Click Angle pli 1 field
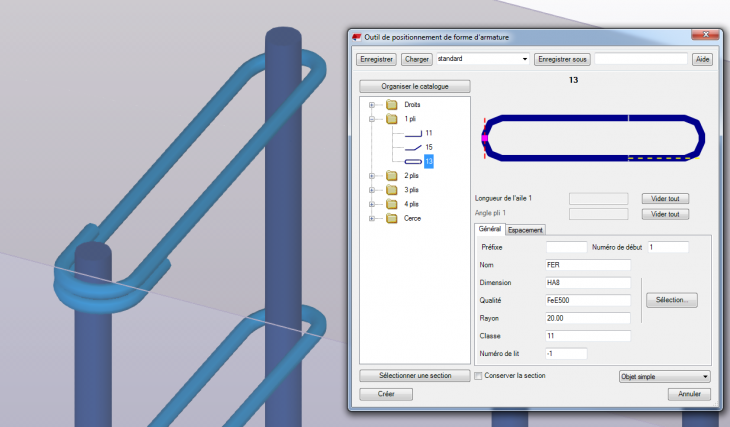730x427 pixels. coord(598,214)
